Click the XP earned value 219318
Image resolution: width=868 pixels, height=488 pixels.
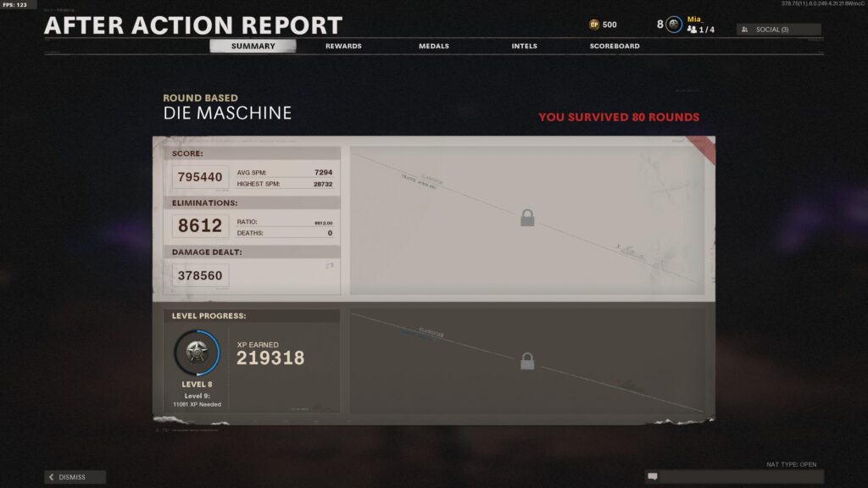pyautogui.click(x=270, y=358)
